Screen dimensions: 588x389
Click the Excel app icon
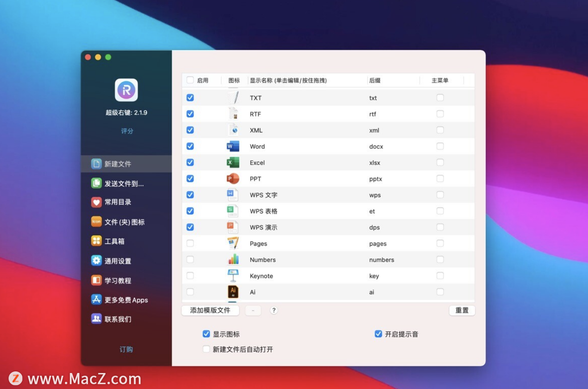point(233,162)
